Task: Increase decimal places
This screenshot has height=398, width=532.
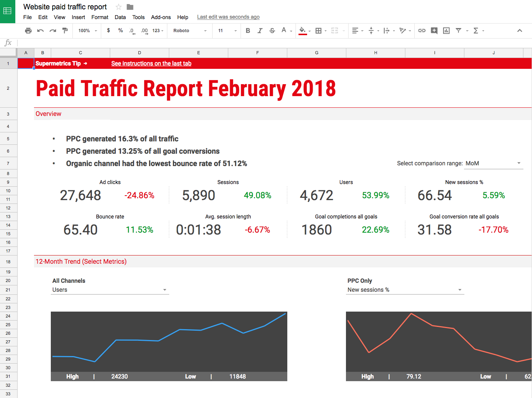Action: pyautogui.click(x=144, y=31)
